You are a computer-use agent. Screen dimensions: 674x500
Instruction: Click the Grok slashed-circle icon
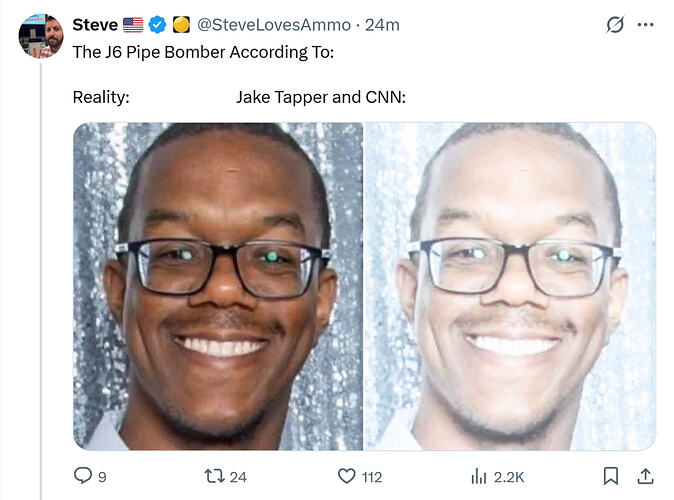pos(615,25)
